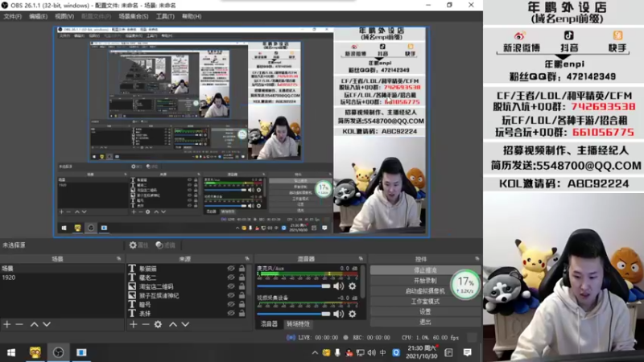This screenshot has width=644, height=362.
Task: Open the 文件(F) menu
Action: point(12,16)
